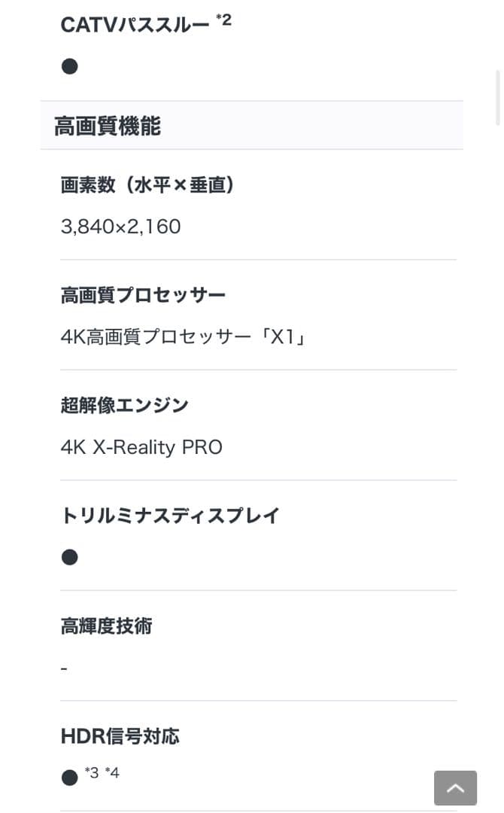This screenshot has height=813, width=504.
Task: Select the 3,840×2,160 resolution text
Action: tap(121, 227)
